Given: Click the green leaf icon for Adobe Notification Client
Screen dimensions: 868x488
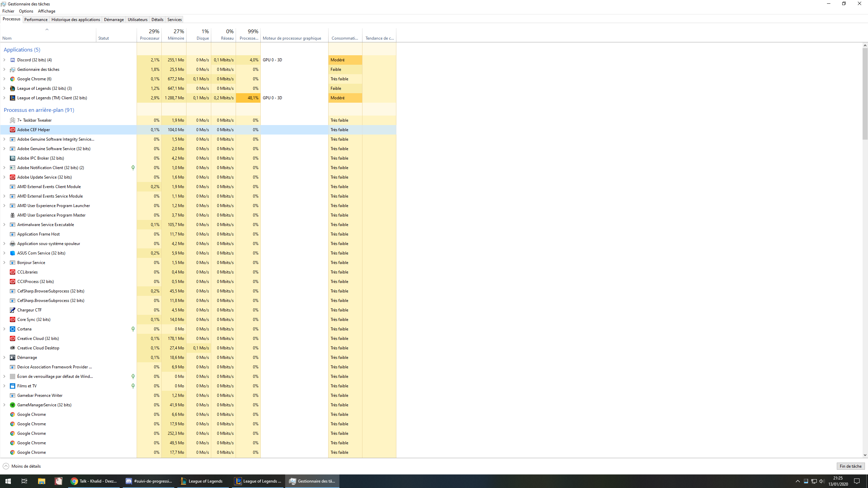Looking at the screenshot, I should click(133, 168).
